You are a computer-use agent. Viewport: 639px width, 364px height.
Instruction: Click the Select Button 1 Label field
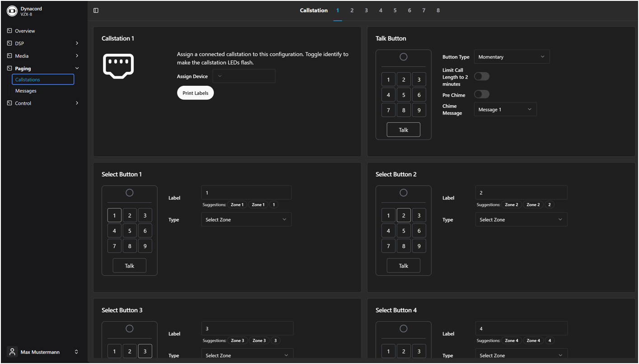(x=246, y=193)
